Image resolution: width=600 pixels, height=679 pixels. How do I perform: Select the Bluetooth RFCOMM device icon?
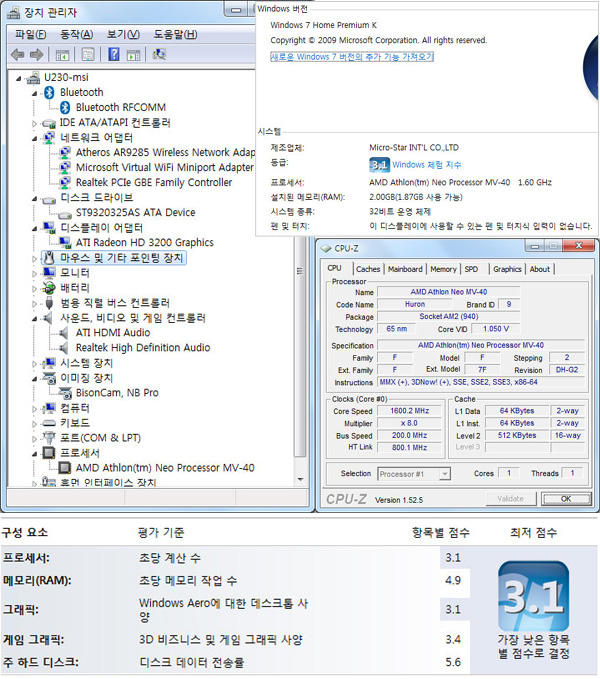click(65, 107)
